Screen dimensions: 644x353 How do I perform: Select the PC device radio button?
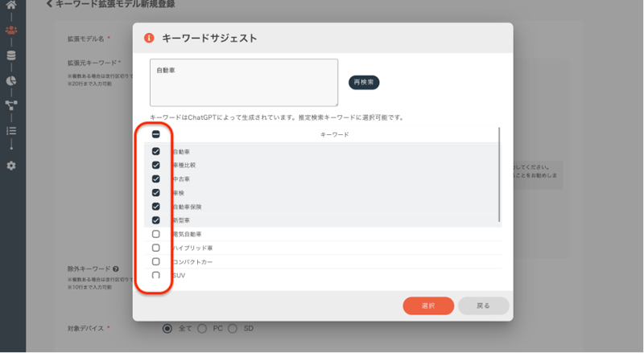coord(202,329)
